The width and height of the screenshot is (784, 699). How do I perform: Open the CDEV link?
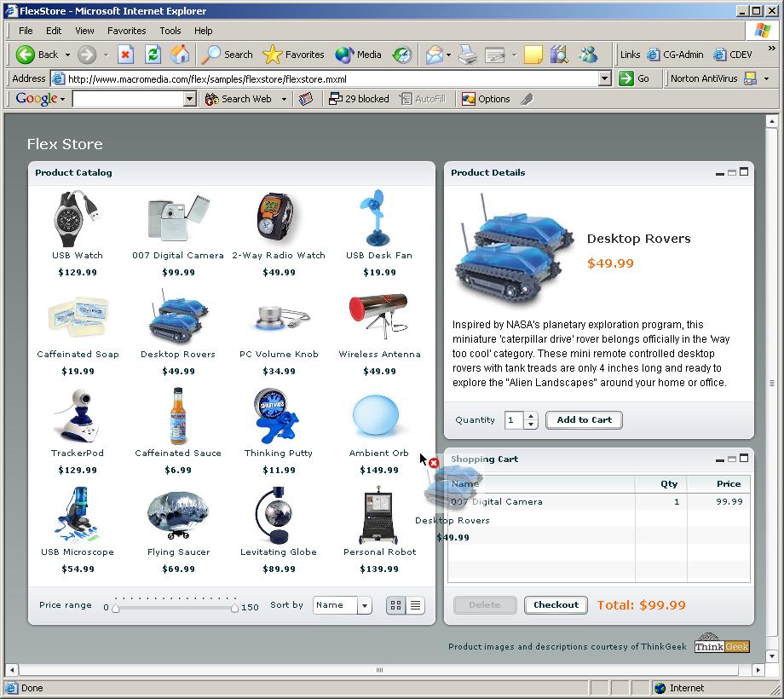tap(733, 55)
